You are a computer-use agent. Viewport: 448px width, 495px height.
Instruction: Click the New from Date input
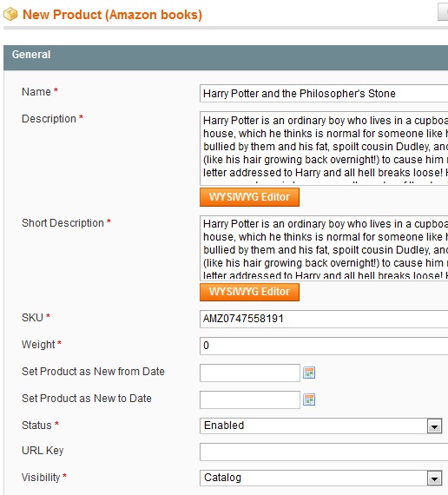coord(250,373)
